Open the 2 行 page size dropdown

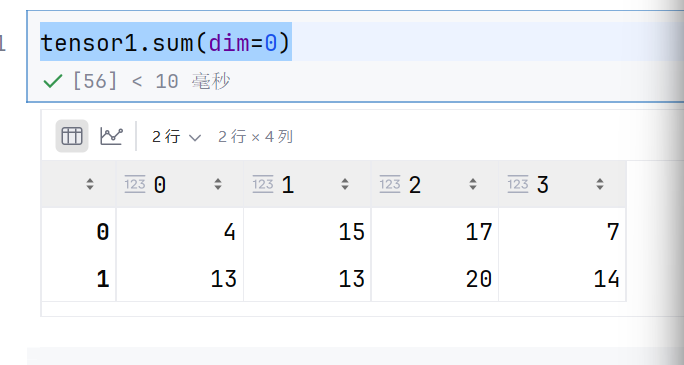(176, 137)
